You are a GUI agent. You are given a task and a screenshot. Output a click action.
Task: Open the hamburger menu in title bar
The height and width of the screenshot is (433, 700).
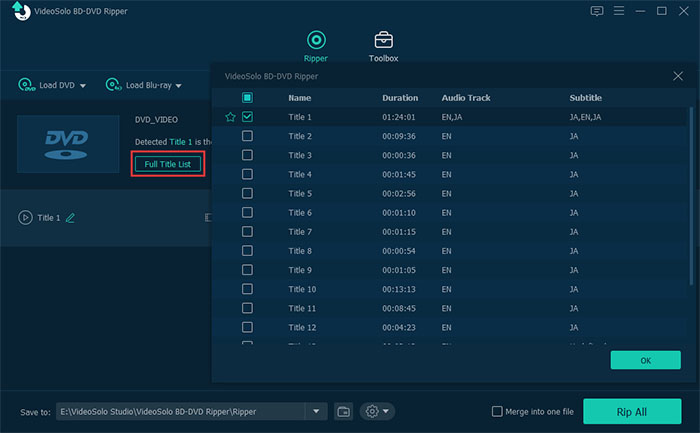pyautogui.click(x=619, y=11)
